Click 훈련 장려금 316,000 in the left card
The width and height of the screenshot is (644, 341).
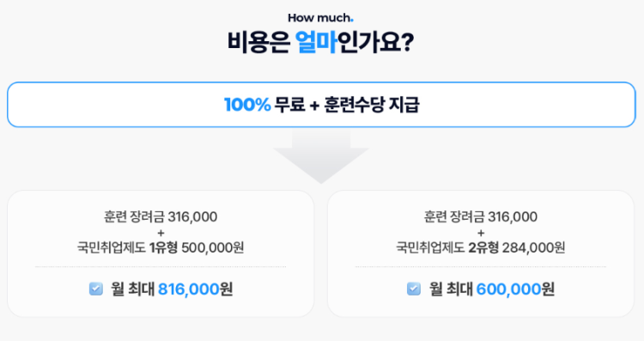(161, 216)
